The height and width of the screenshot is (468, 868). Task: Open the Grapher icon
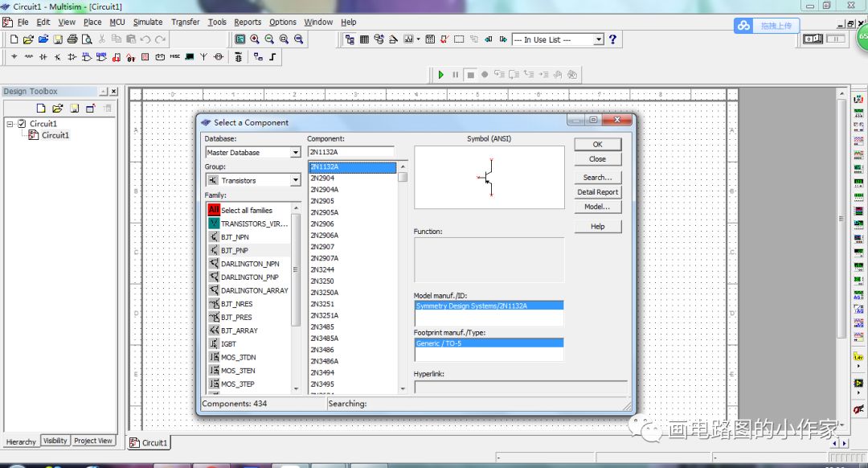(408, 39)
